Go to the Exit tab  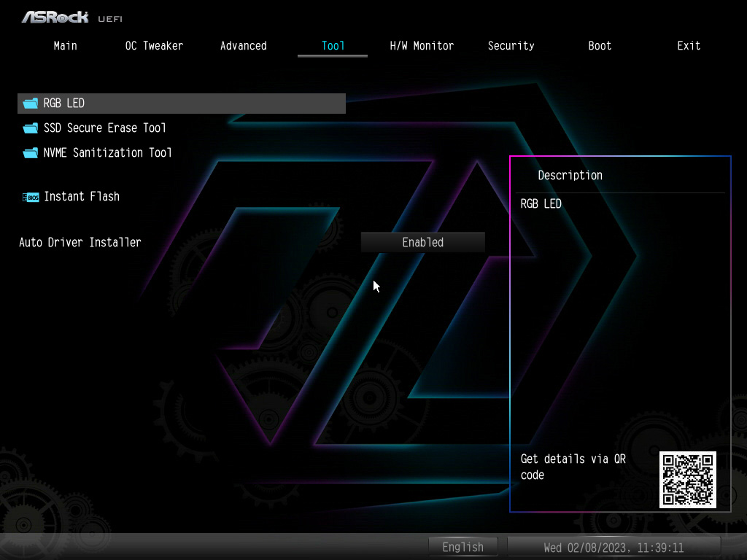coord(689,46)
